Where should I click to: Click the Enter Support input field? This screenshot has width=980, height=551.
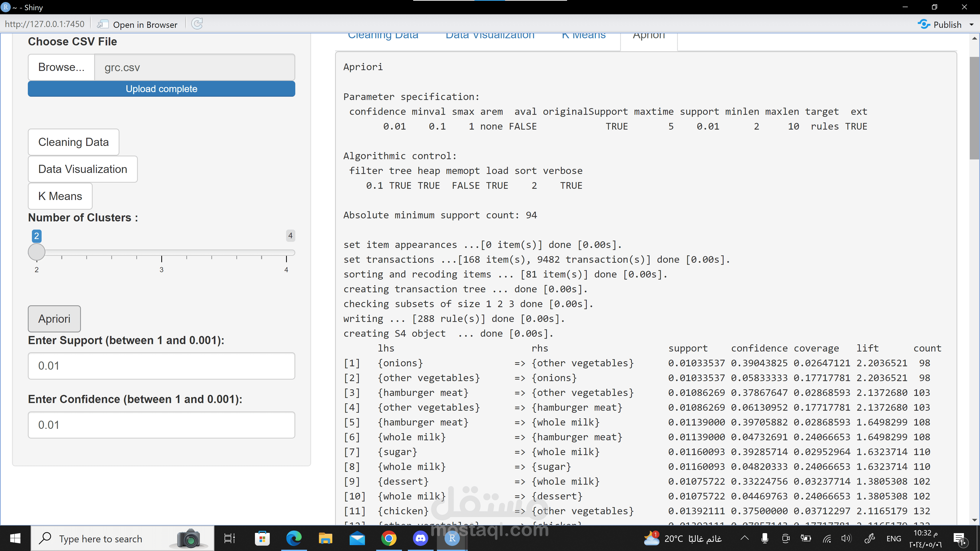[161, 366]
